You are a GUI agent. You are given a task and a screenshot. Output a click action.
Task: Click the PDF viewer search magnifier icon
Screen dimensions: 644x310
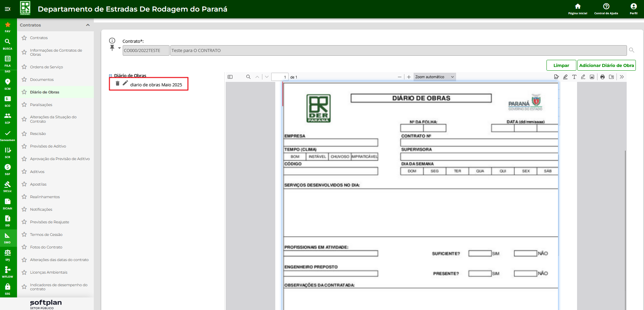click(x=248, y=77)
